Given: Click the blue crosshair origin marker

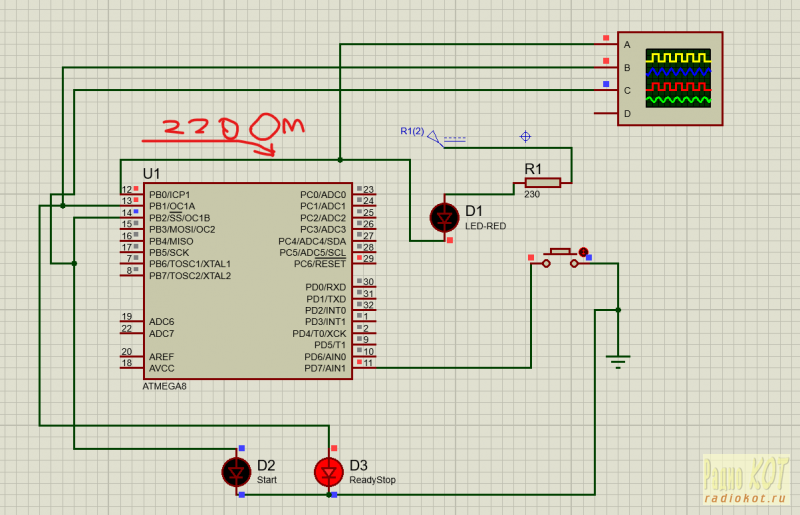Looking at the screenshot, I should pos(525,136).
